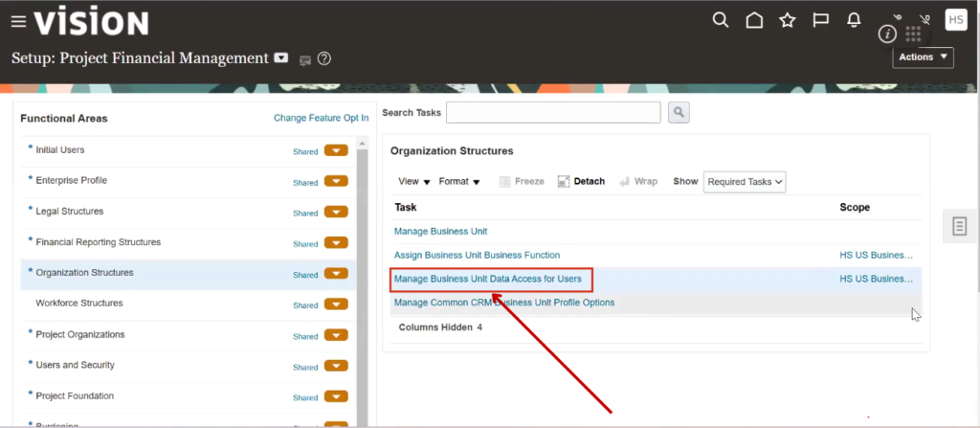Screen dimensions: 980x428
Task: Click the HS user avatar
Action: click(x=955, y=19)
